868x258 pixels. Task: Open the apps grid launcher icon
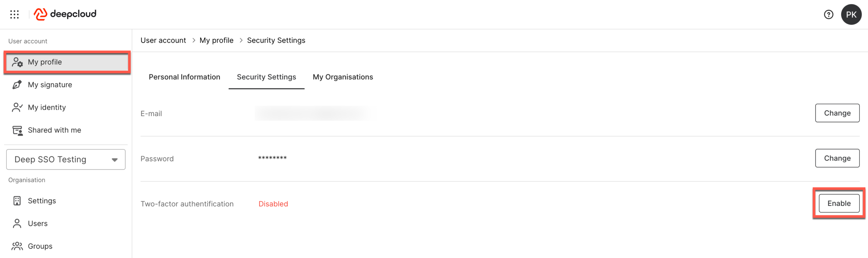coord(15,14)
